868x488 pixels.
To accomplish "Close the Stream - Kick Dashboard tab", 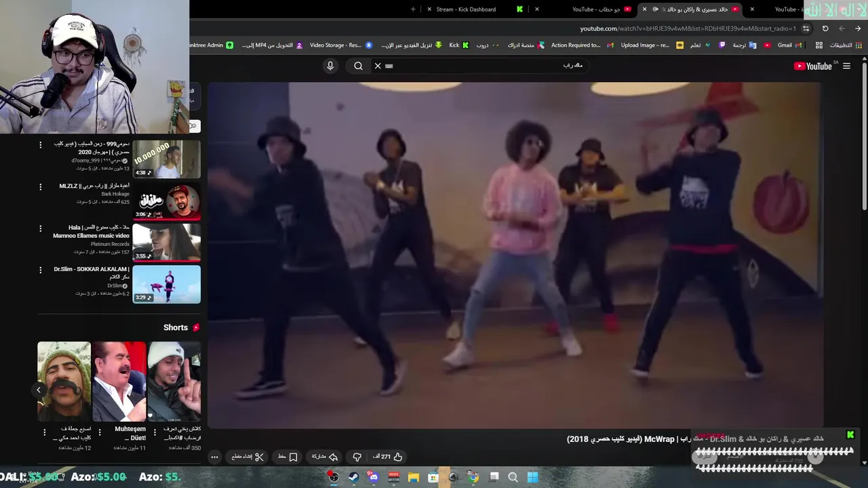I will pos(429,9).
